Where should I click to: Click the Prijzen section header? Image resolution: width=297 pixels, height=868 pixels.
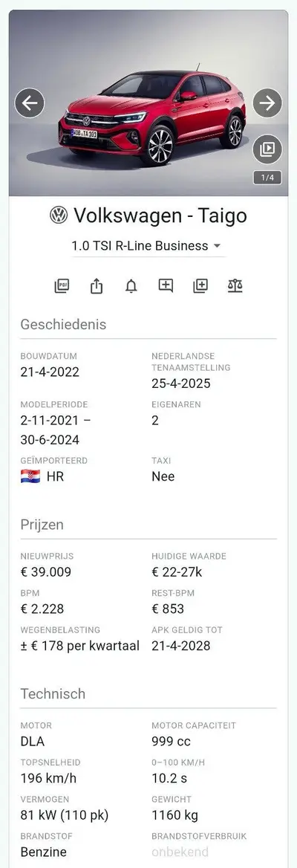pos(42,525)
